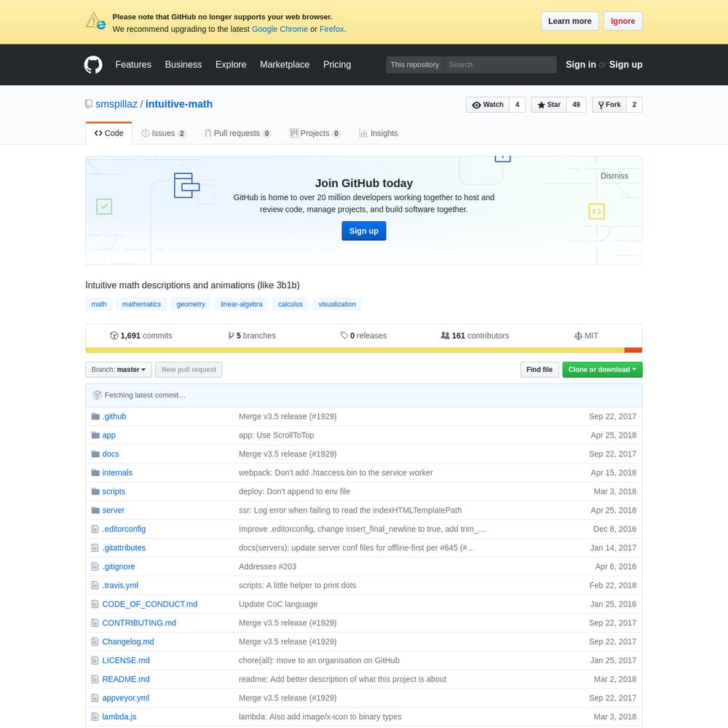Click the red segment of the language bar

tap(633, 350)
